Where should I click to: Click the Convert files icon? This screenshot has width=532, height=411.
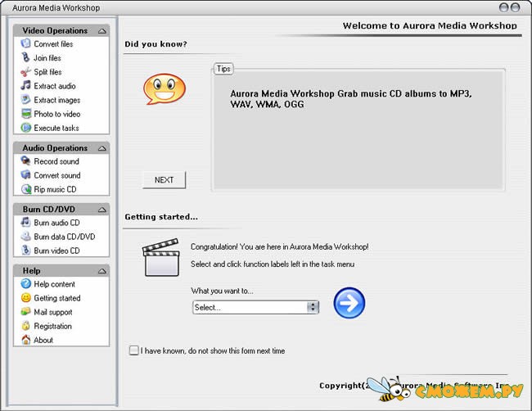(26, 43)
